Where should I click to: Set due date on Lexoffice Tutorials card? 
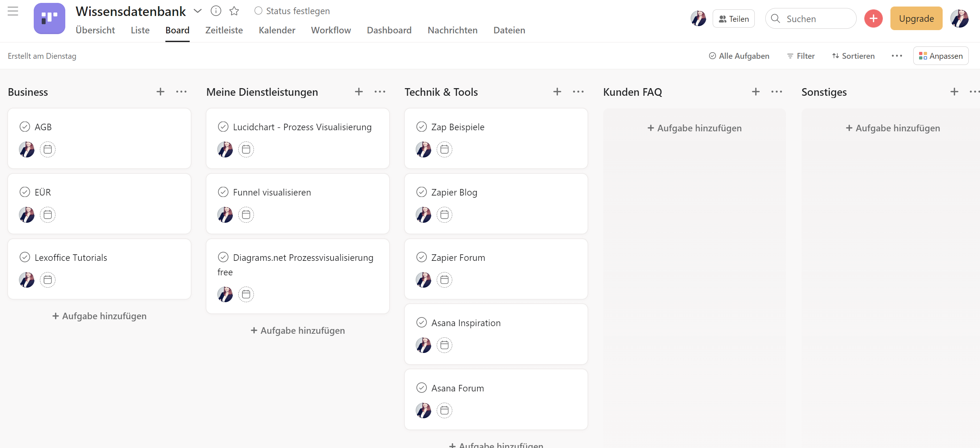(48, 280)
